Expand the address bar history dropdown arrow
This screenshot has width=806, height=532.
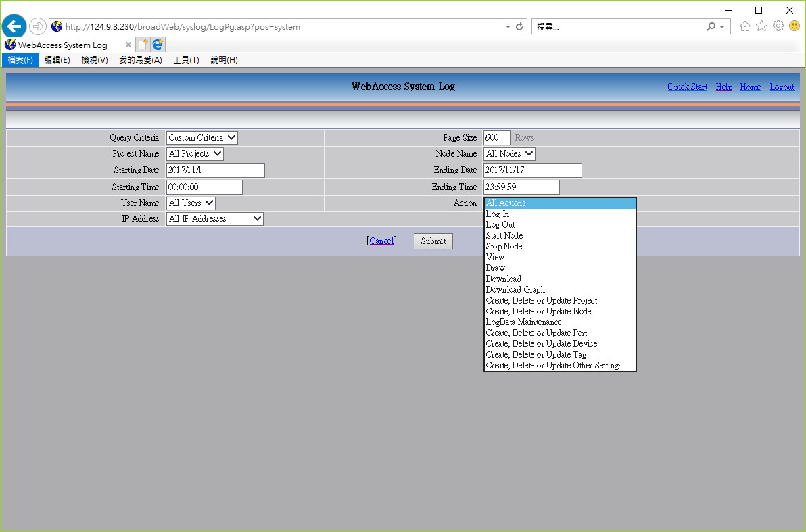click(x=508, y=27)
